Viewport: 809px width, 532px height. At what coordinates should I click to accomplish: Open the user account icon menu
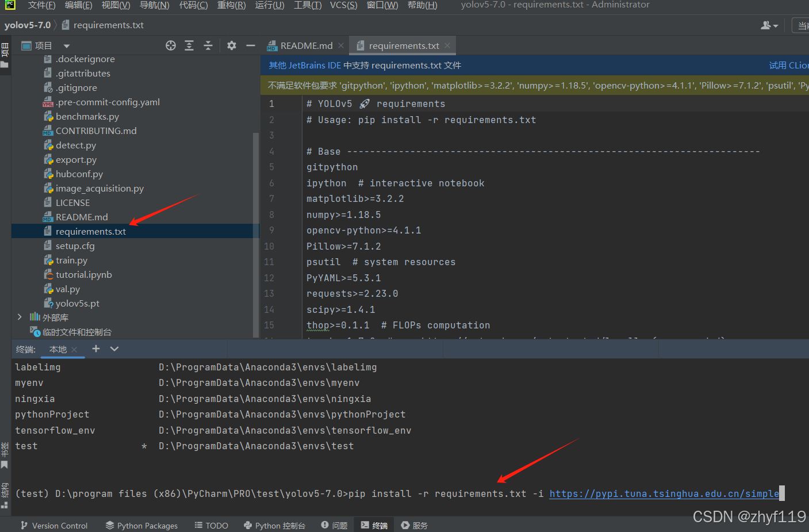click(x=769, y=25)
